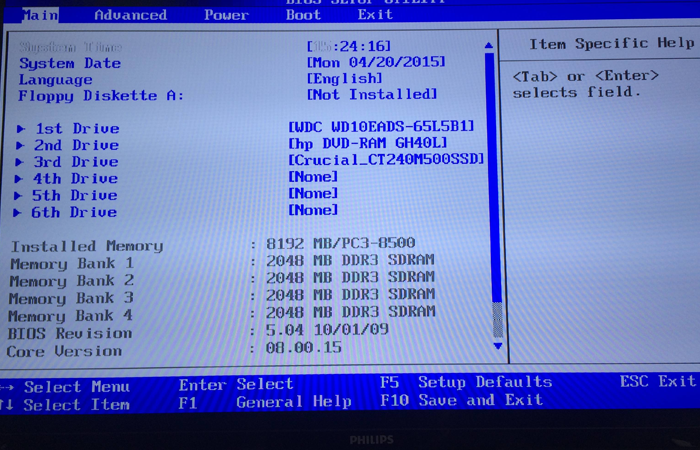
Task: Select the Language value English
Action: (345, 79)
